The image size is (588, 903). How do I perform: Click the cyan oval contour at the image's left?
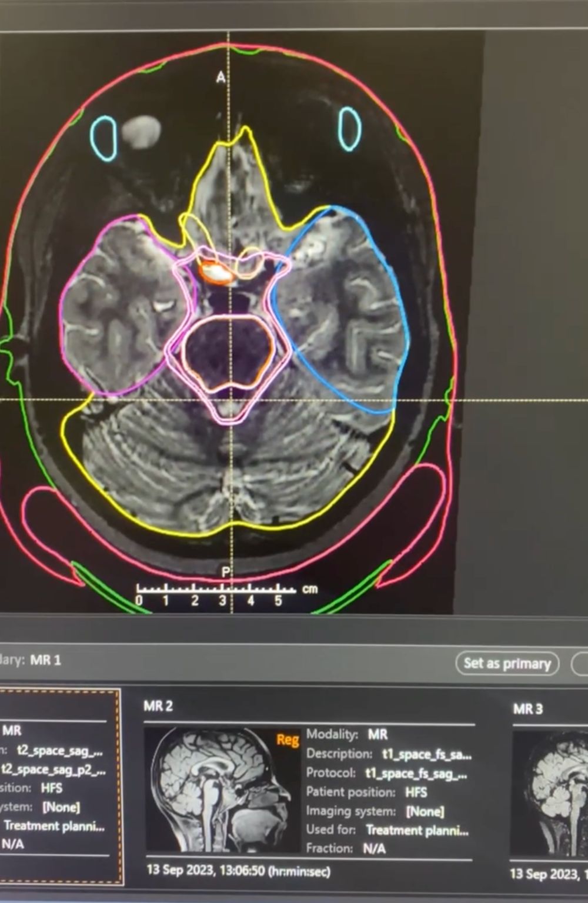tap(103, 138)
